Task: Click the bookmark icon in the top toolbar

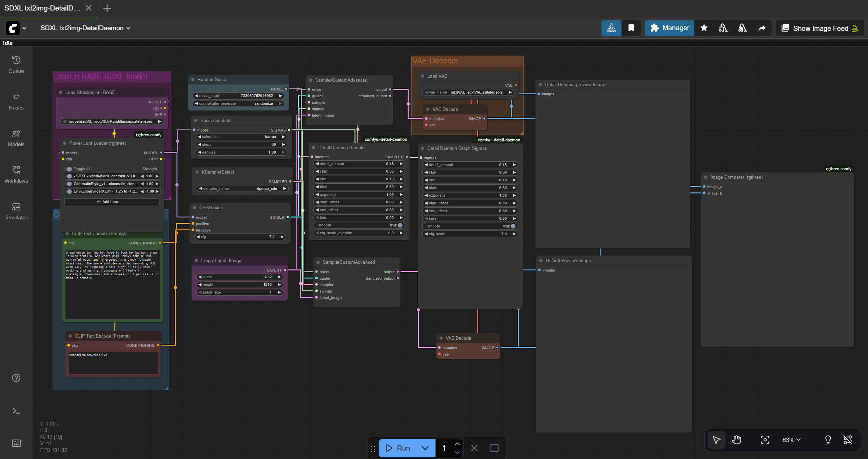Action: (x=631, y=28)
